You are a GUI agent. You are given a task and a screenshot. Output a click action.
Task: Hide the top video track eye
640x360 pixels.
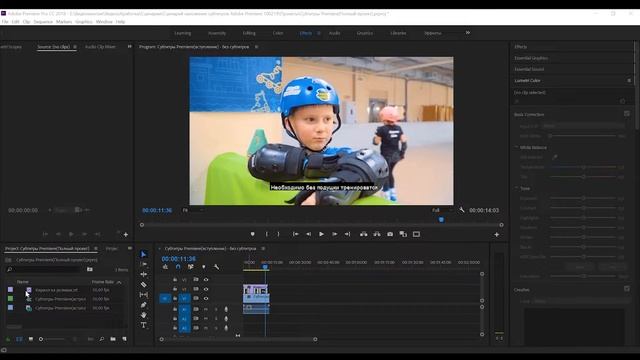[206, 280]
